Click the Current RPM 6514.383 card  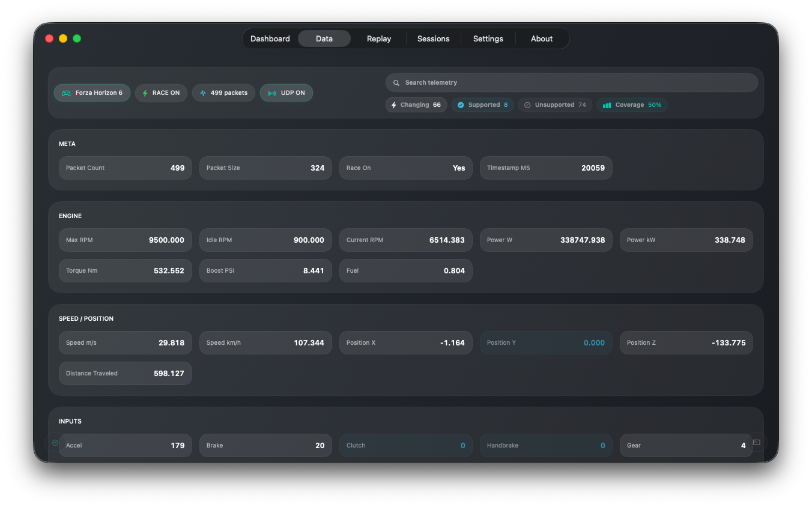pyautogui.click(x=406, y=240)
